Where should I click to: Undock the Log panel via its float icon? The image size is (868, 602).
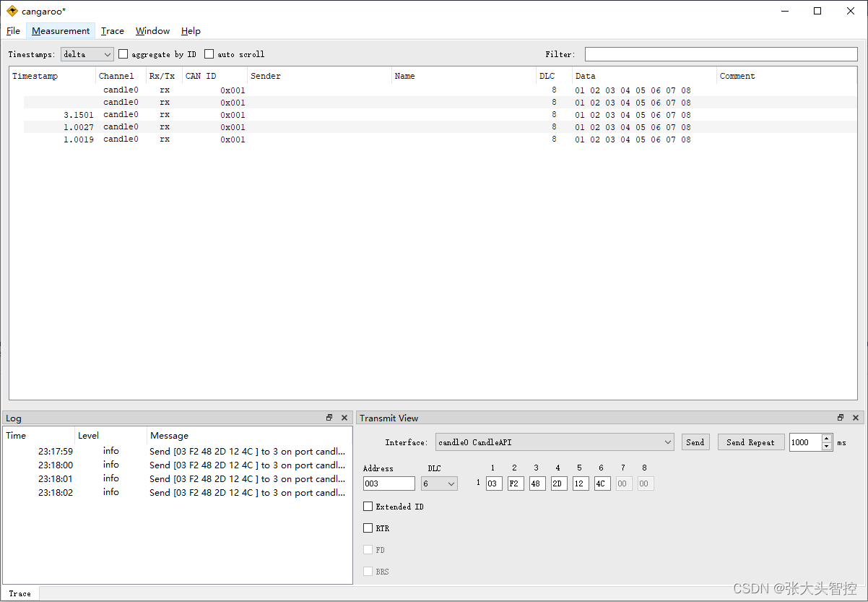click(x=329, y=417)
